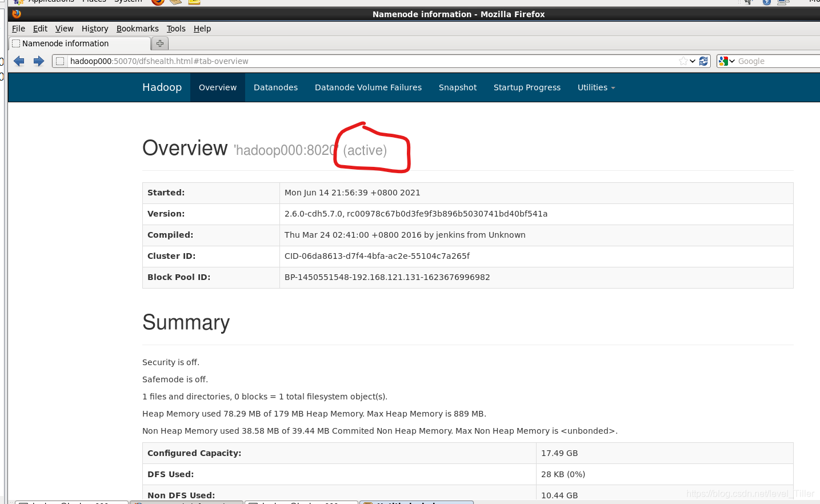Click the Non DFS Used value 10.44 GB
Screen dimensions: 820x504
point(559,495)
